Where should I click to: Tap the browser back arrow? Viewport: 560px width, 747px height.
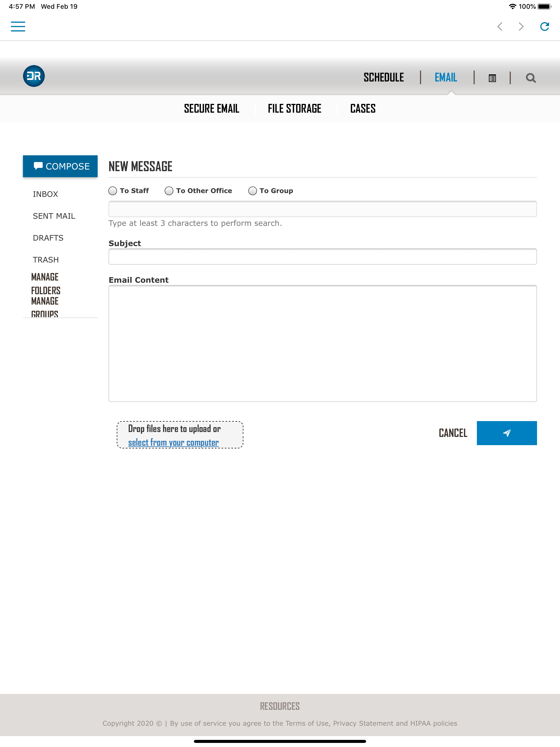tap(500, 26)
